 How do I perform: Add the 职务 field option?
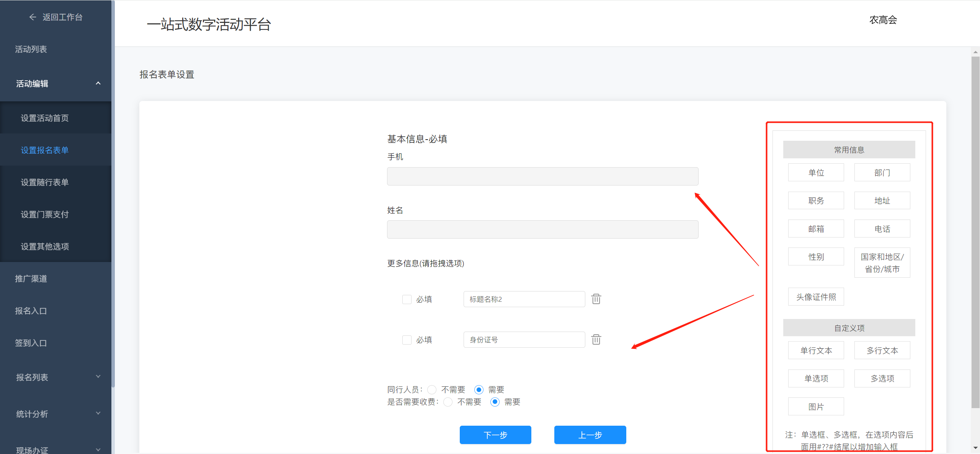coord(816,200)
